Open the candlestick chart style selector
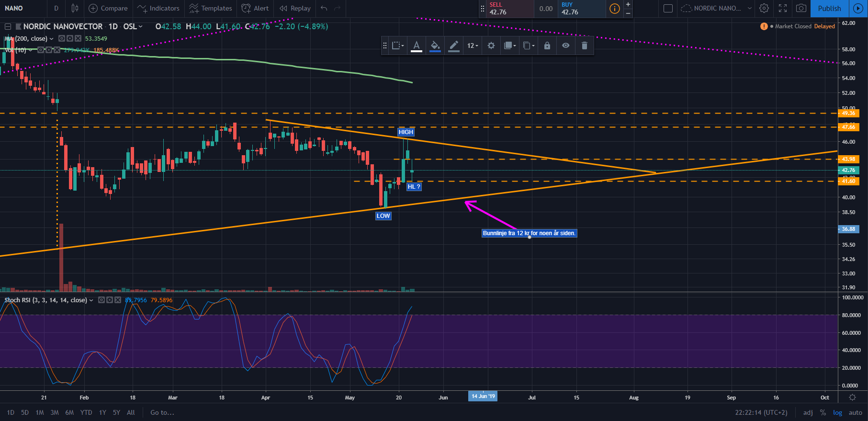 coord(75,8)
